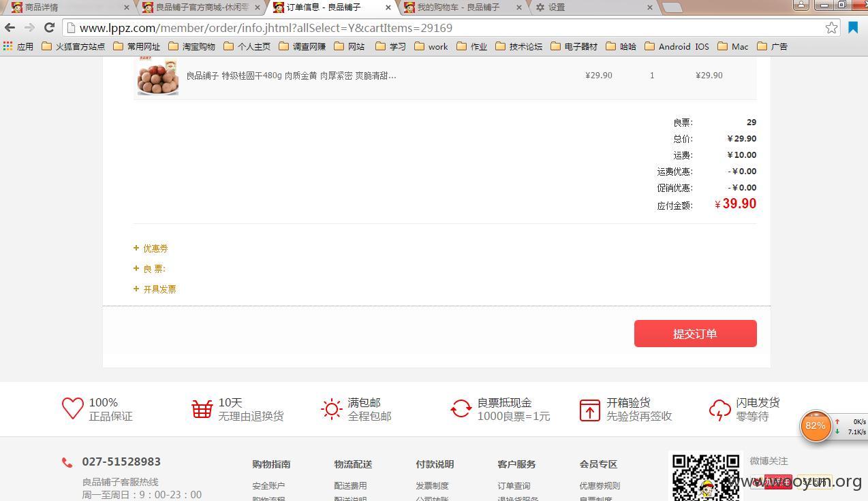Open the 订单查询 footer link
This screenshot has width=868, height=501.
pyautogui.click(x=514, y=486)
